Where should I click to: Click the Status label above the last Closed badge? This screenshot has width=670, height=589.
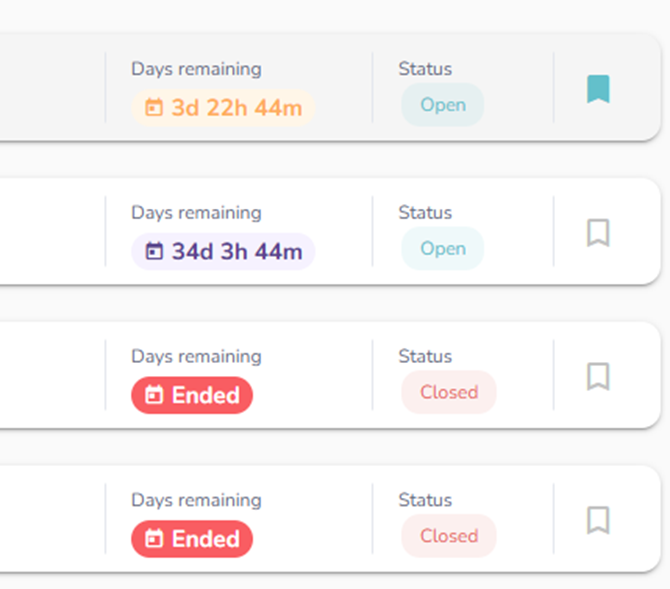coord(425,500)
